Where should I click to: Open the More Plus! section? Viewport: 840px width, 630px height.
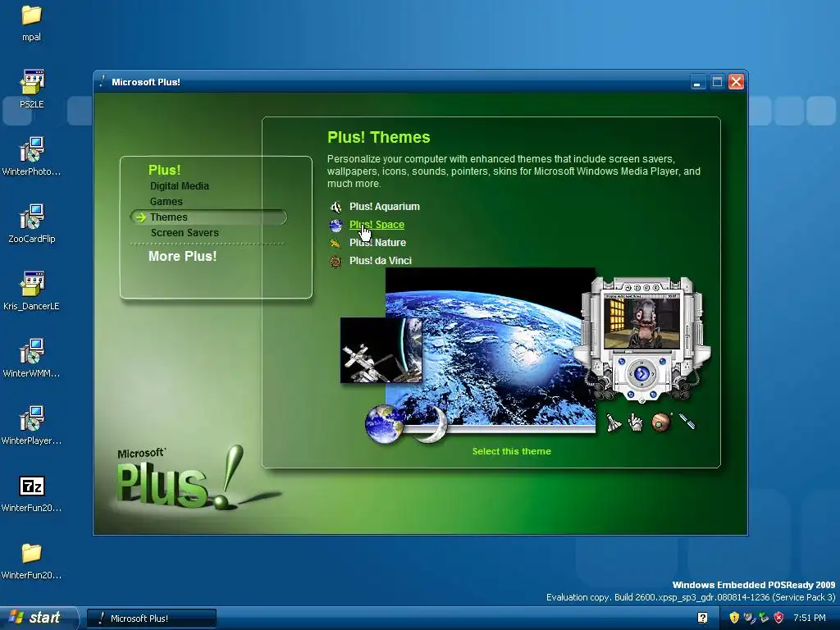point(183,256)
